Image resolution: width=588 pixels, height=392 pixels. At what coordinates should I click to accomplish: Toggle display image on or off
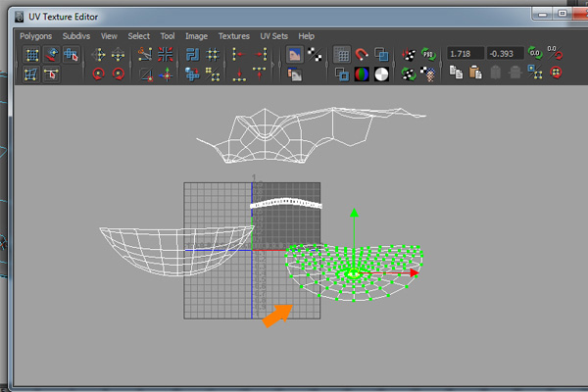pos(294,55)
